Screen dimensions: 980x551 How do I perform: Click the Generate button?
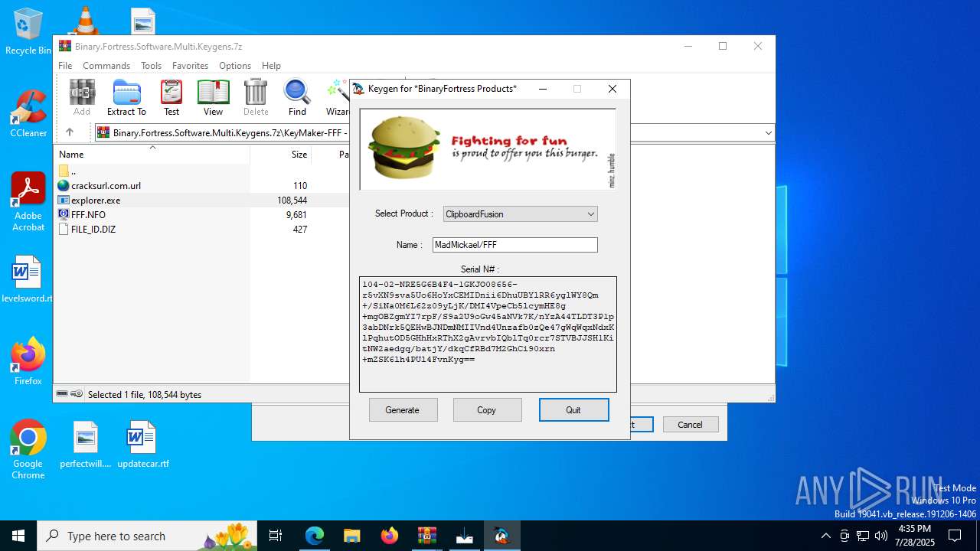coord(403,409)
